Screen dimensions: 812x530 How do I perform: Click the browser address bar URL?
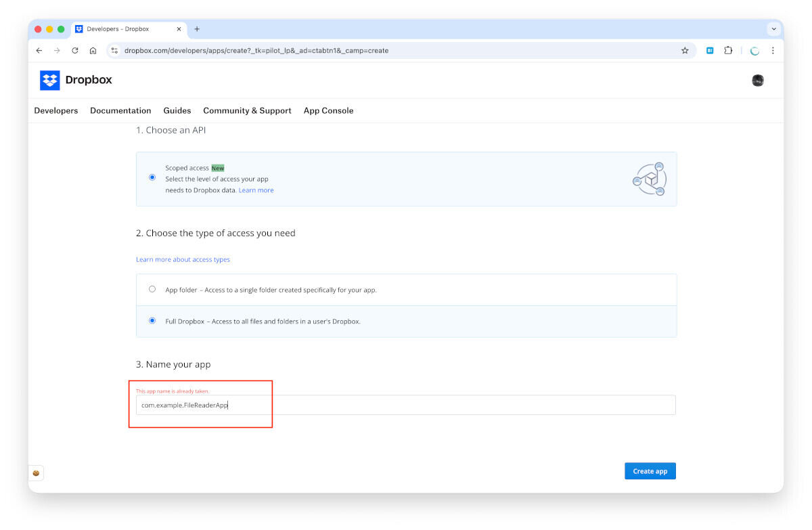(256, 51)
